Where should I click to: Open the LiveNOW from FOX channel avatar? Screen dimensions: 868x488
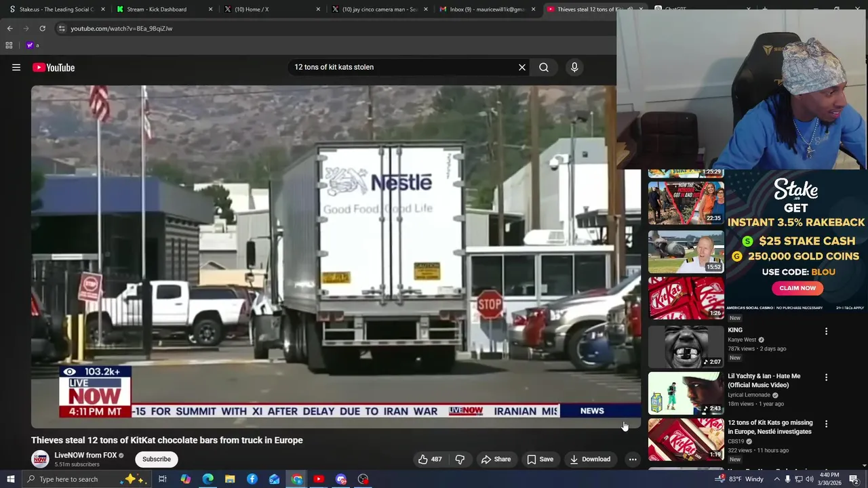(x=40, y=459)
